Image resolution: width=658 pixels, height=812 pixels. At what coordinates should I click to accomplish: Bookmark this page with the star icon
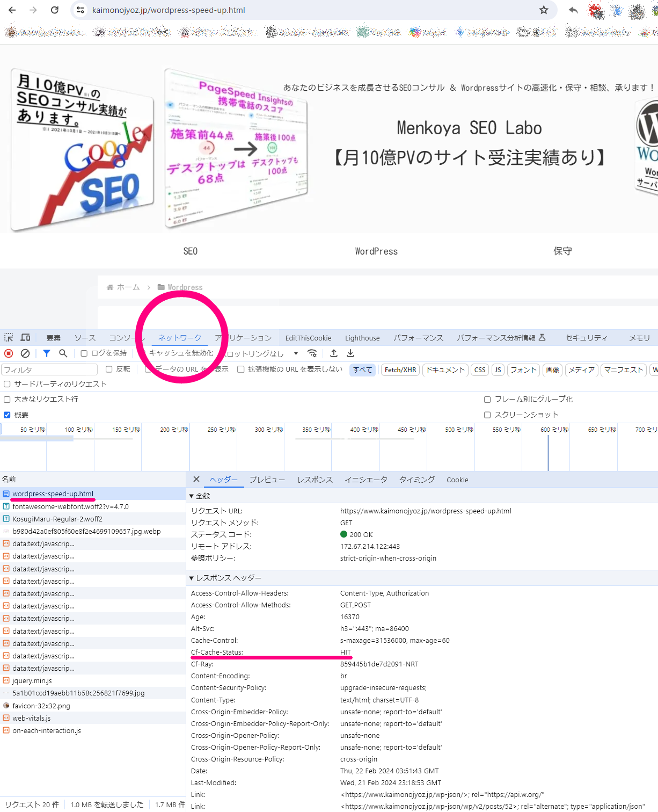tap(544, 10)
